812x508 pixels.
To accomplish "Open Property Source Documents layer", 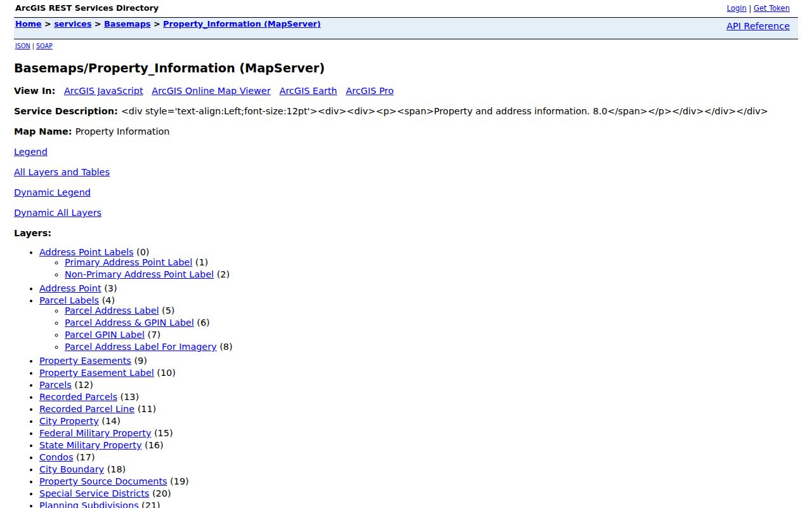I will coord(103,481).
